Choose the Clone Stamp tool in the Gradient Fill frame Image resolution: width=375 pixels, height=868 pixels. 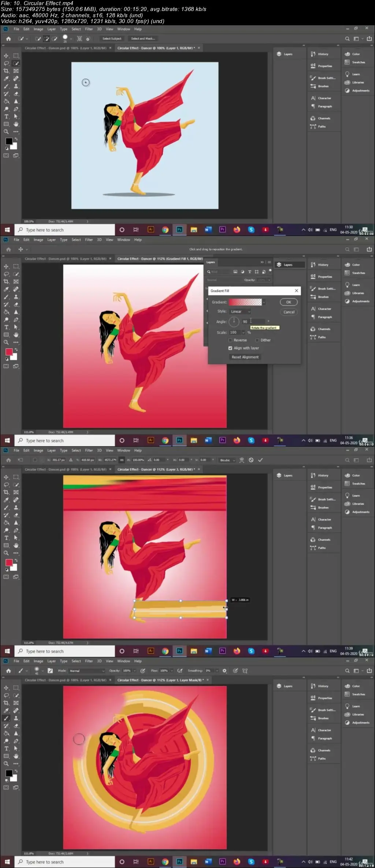tap(16, 297)
